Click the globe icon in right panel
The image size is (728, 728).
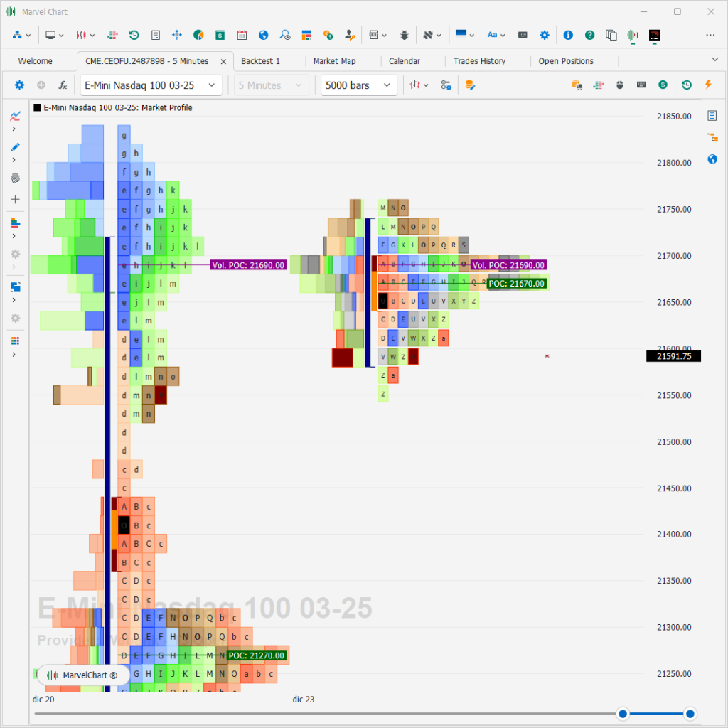coord(712,159)
